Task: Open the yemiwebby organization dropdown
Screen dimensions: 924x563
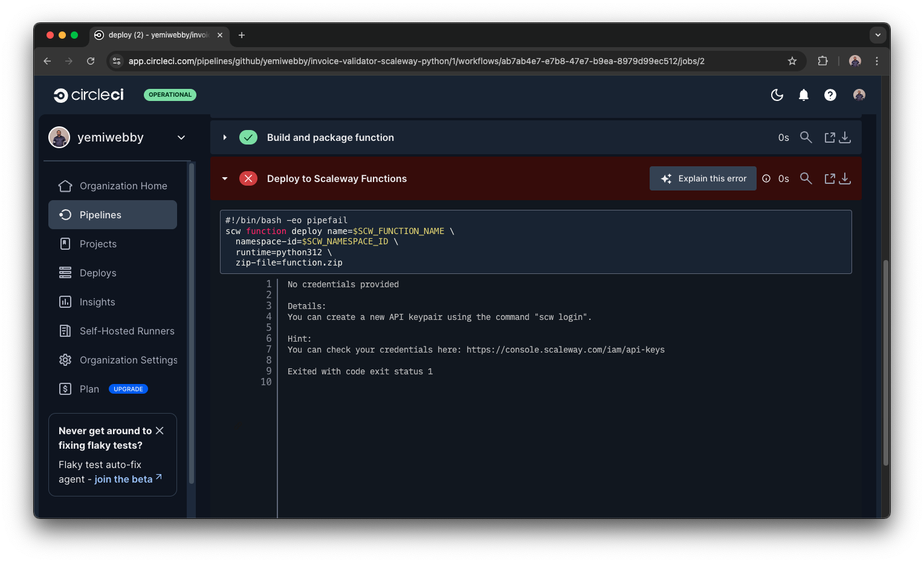Action: (181, 138)
